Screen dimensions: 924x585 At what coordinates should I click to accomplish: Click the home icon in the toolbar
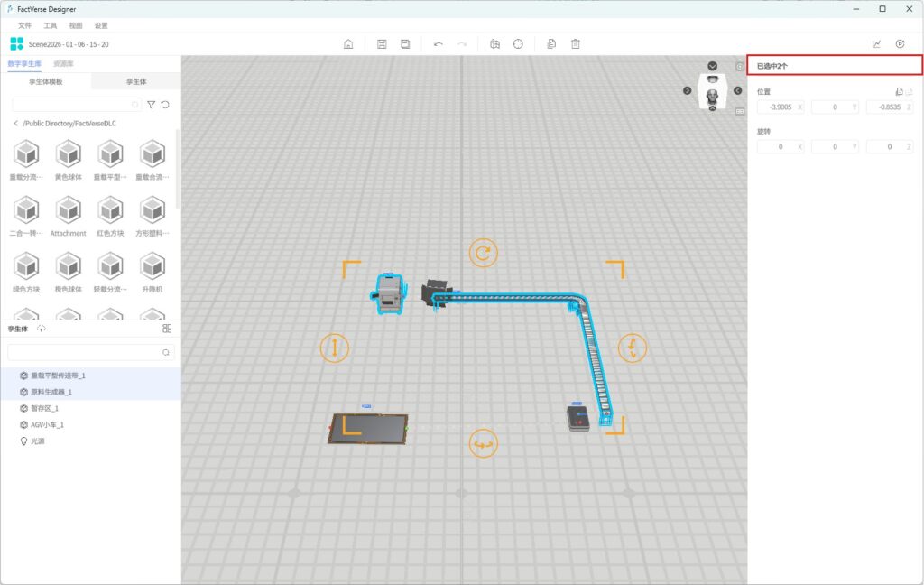click(x=348, y=44)
